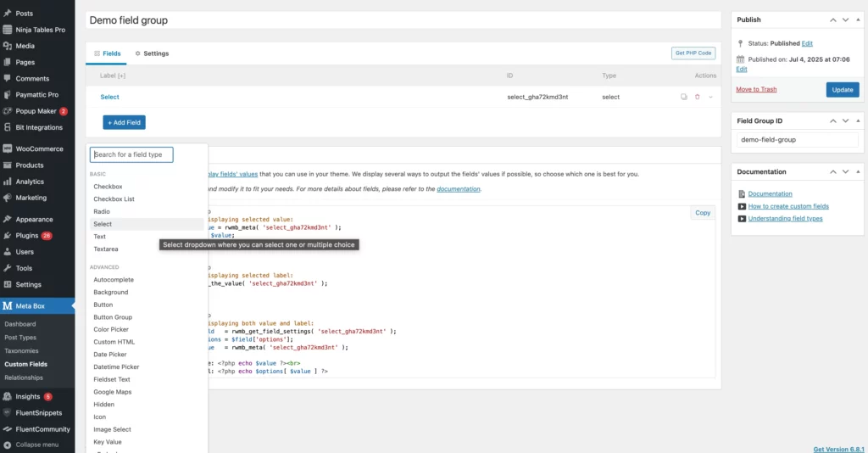Duplicate the Select field

click(684, 97)
